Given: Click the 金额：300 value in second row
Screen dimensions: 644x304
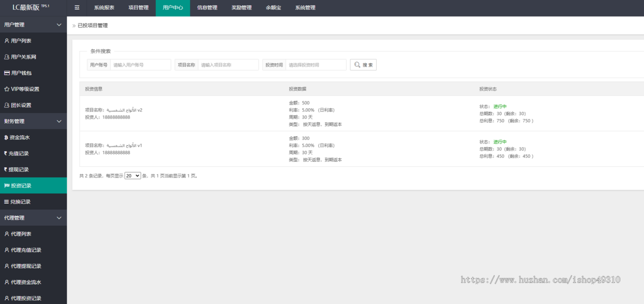Looking at the screenshot, I should pos(299,138).
